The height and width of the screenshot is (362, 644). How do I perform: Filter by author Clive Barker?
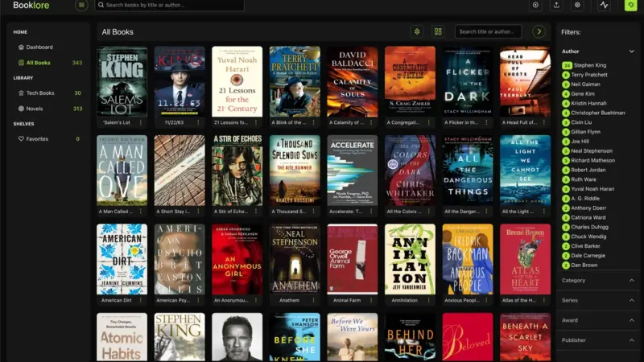[585, 246]
